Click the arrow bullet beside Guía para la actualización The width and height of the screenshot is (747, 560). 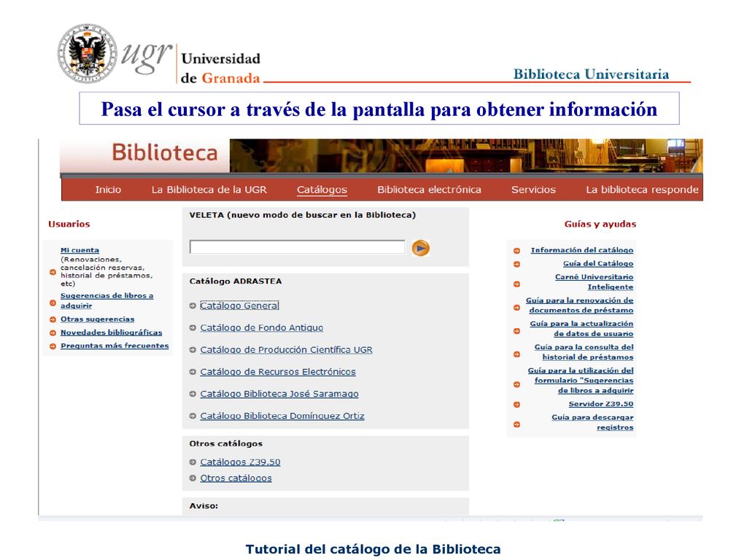(516, 331)
